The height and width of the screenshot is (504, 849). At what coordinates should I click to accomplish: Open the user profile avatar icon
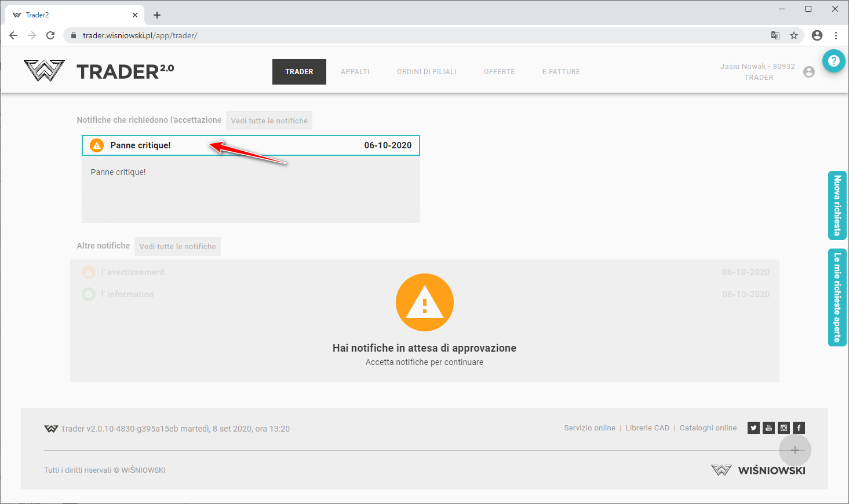809,72
